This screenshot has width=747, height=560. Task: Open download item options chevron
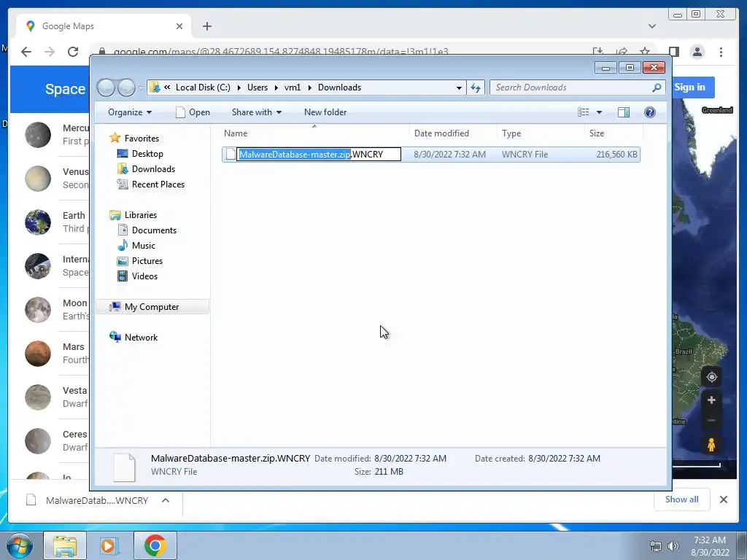[x=166, y=500]
